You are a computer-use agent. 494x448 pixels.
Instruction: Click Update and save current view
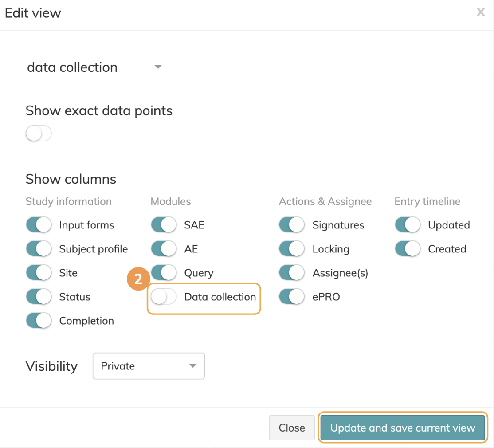[x=403, y=428]
